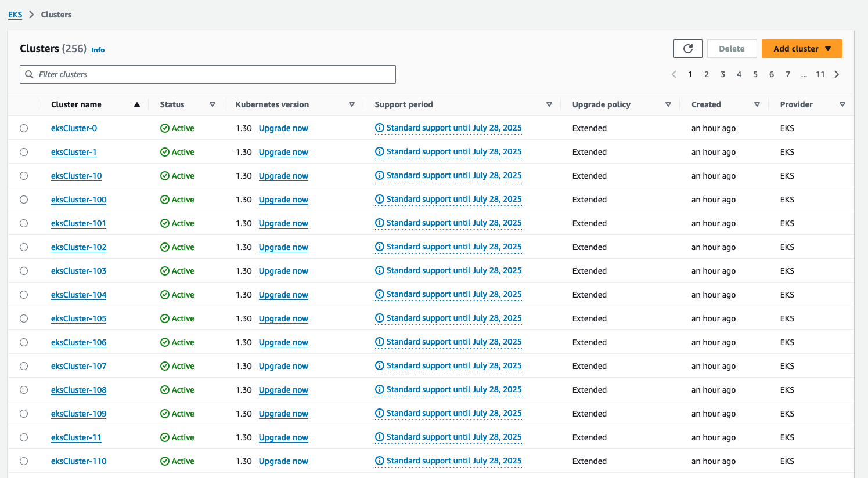Click info icon in eksCluster-100 support period
The height and width of the screenshot is (478, 868).
pyautogui.click(x=380, y=199)
